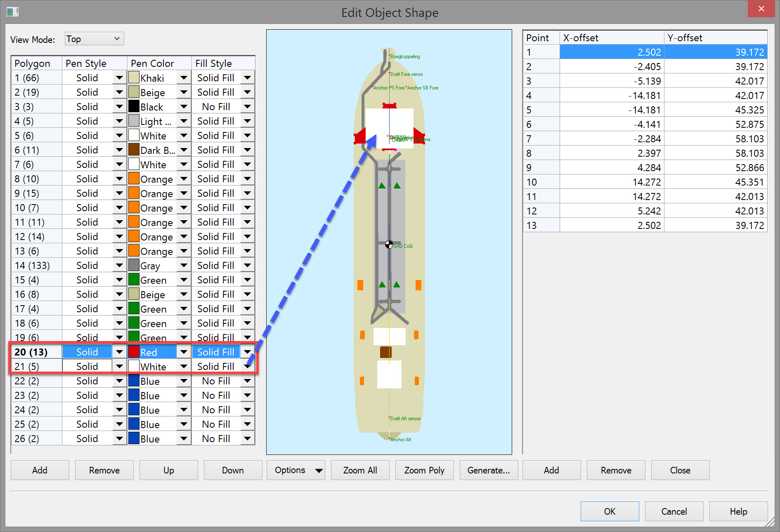Expand Pen Style dropdown for polygon 3
780x532 pixels.
[x=119, y=107]
